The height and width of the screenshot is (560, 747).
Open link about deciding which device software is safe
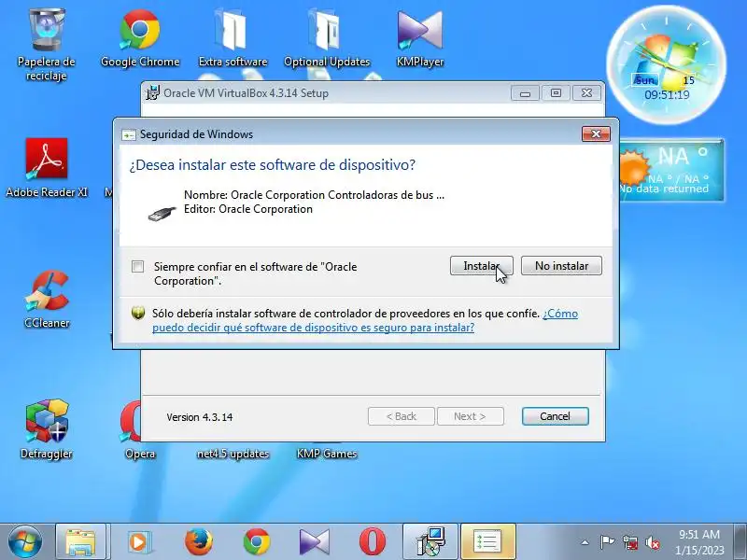[x=365, y=320]
